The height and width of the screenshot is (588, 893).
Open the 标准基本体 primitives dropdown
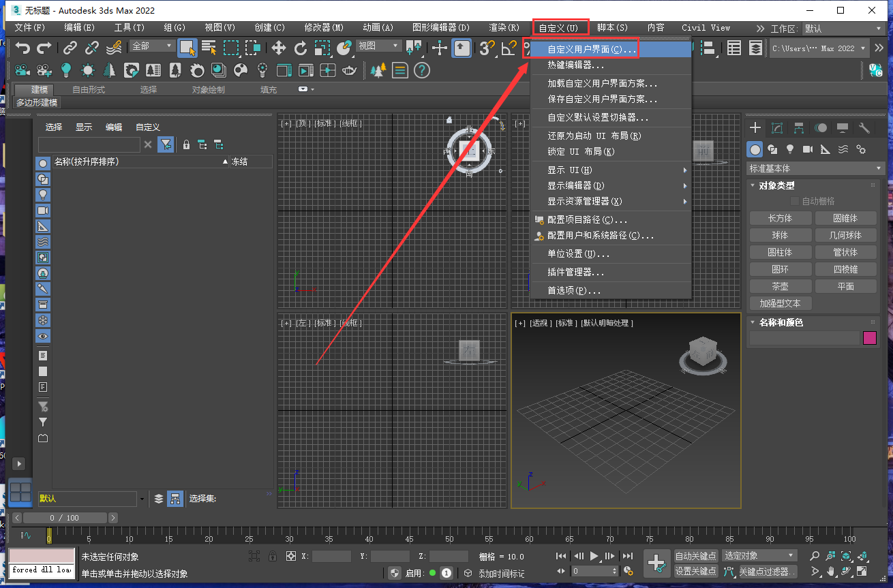[815, 168]
